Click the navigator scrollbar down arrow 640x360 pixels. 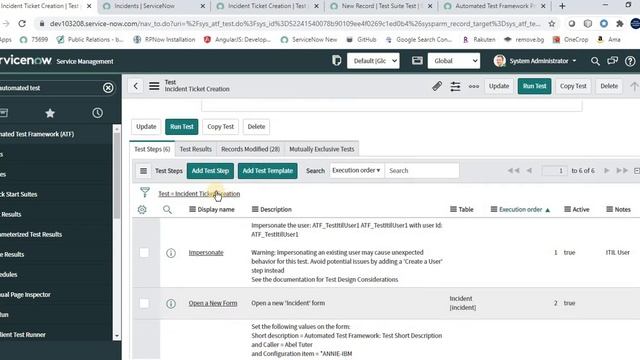(x=117, y=336)
